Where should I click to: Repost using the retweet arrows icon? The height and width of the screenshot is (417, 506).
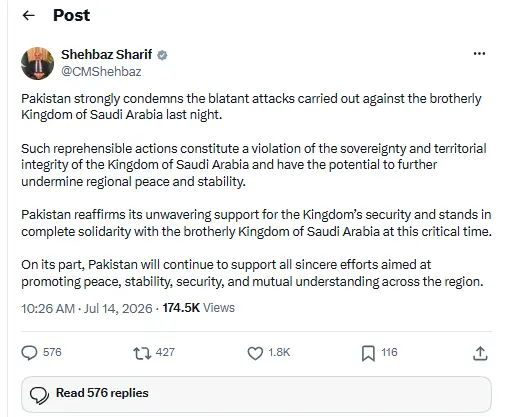[x=142, y=353]
